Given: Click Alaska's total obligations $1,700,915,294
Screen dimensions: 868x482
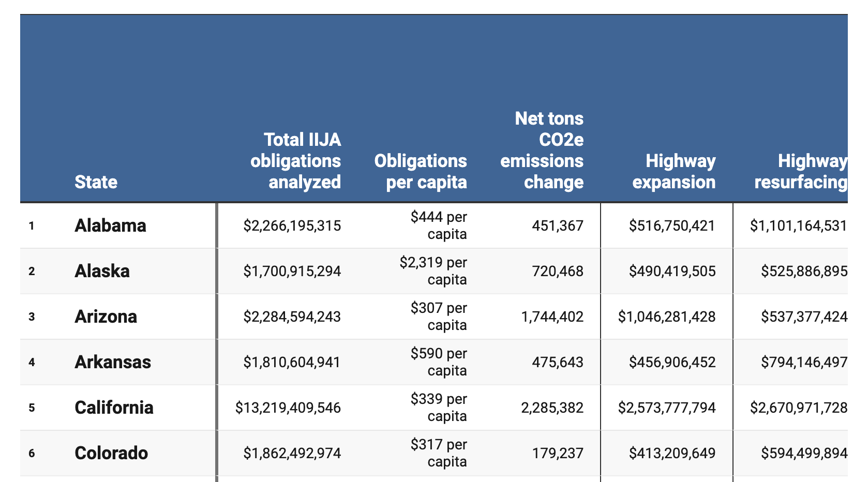Looking at the screenshot, I should coord(292,271).
